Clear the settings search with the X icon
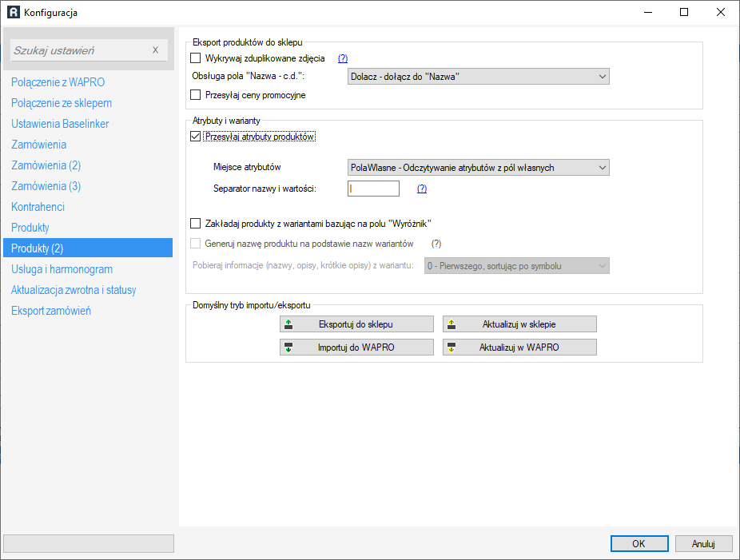The image size is (740, 560). click(x=155, y=50)
